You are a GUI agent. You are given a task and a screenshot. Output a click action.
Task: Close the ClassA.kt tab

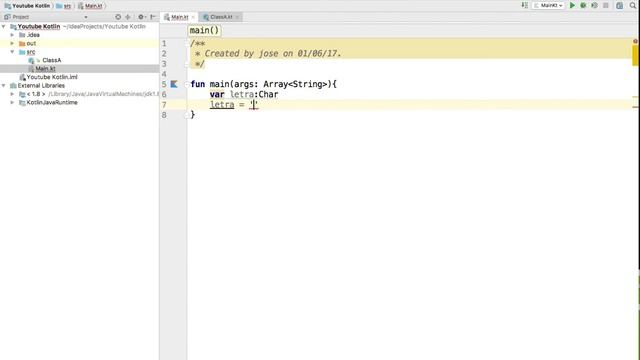(237, 17)
